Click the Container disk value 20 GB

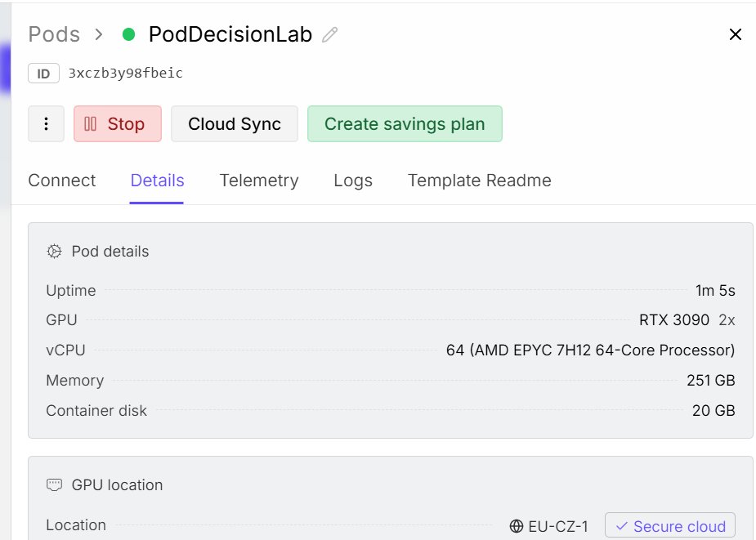714,411
